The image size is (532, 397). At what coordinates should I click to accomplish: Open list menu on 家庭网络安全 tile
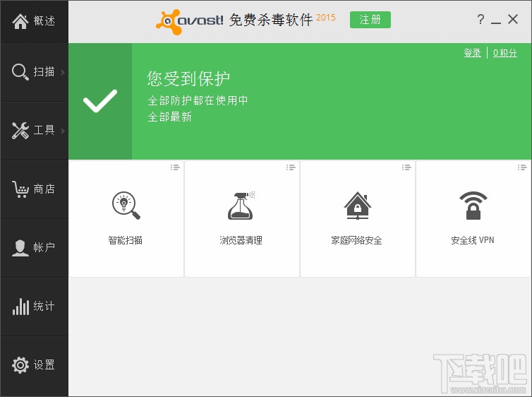pos(406,167)
